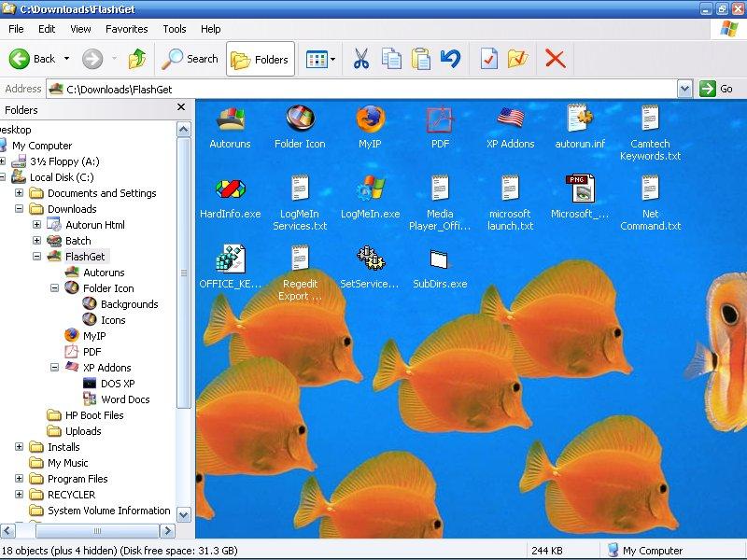This screenshot has width=747, height=560.
Task: Expand the Documents and Settings node
Action: (20, 193)
